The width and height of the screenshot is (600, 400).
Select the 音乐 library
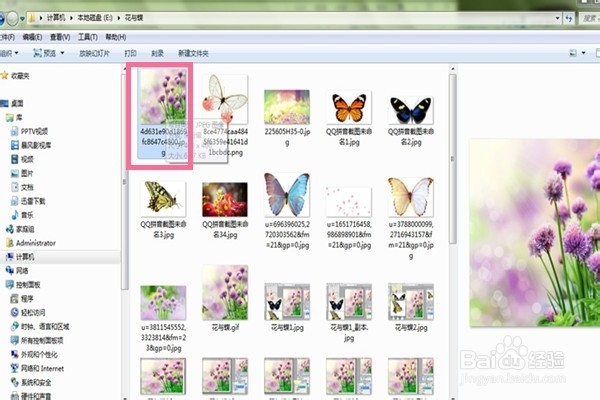(22, 215)
